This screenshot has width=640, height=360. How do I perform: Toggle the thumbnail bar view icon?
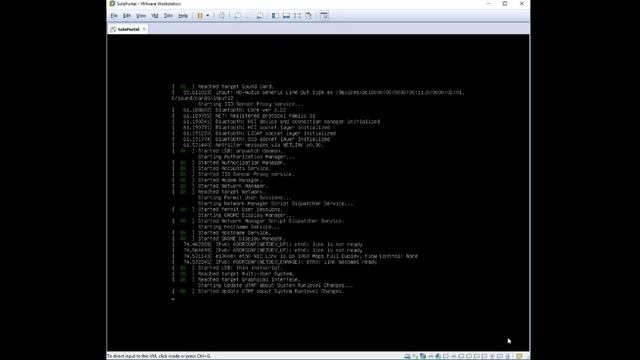287,16
